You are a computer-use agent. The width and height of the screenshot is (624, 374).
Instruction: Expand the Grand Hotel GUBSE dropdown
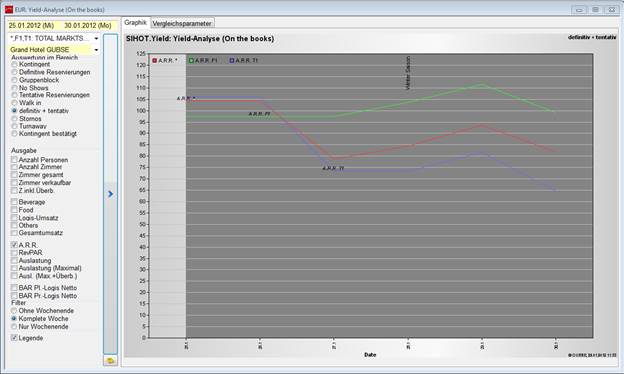click(54, 50)
